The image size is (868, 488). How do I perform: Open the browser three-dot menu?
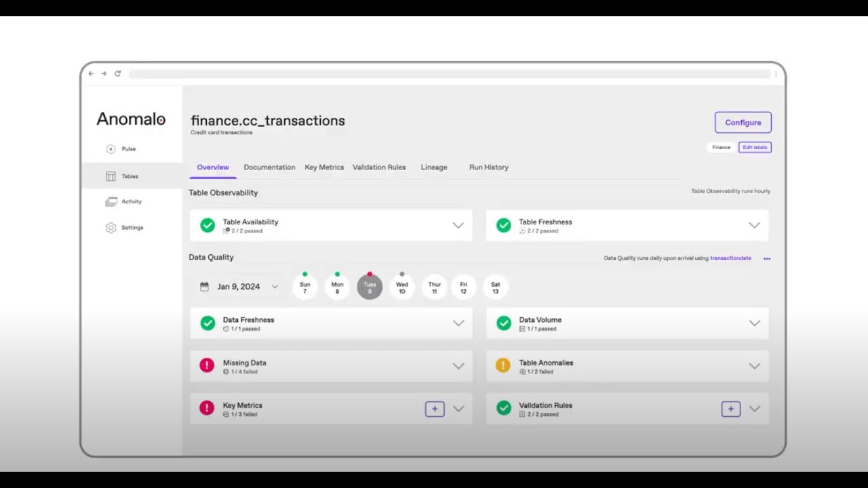point(776,74)
